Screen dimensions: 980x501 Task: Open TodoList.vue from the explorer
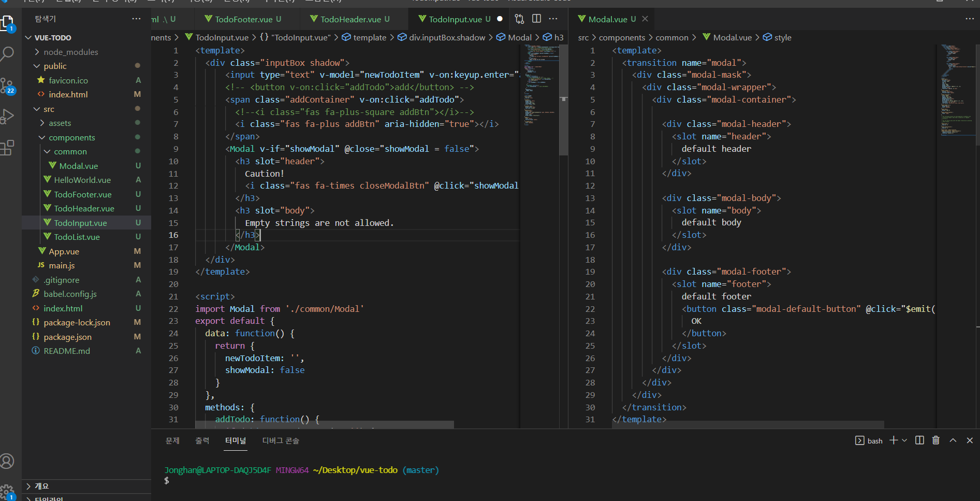click(77, 237)
